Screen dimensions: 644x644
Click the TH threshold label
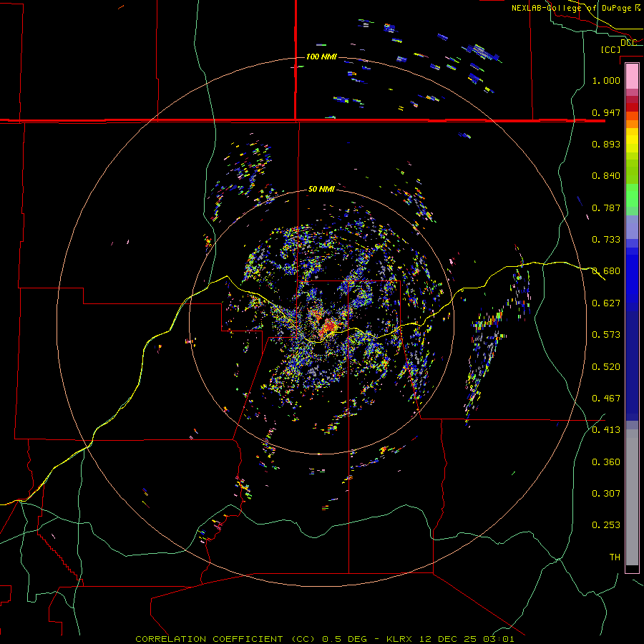(615, 557)
